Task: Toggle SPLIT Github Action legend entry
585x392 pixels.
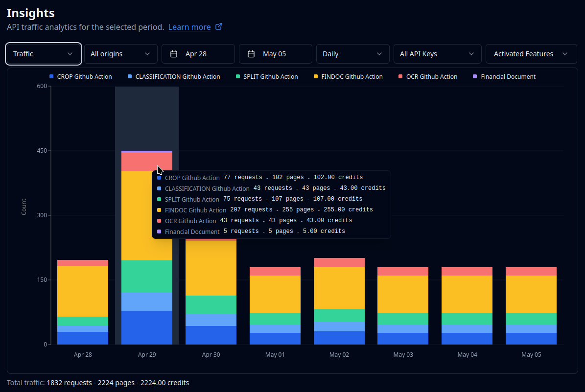Action: pyautogui.click(x=267, y=76)
